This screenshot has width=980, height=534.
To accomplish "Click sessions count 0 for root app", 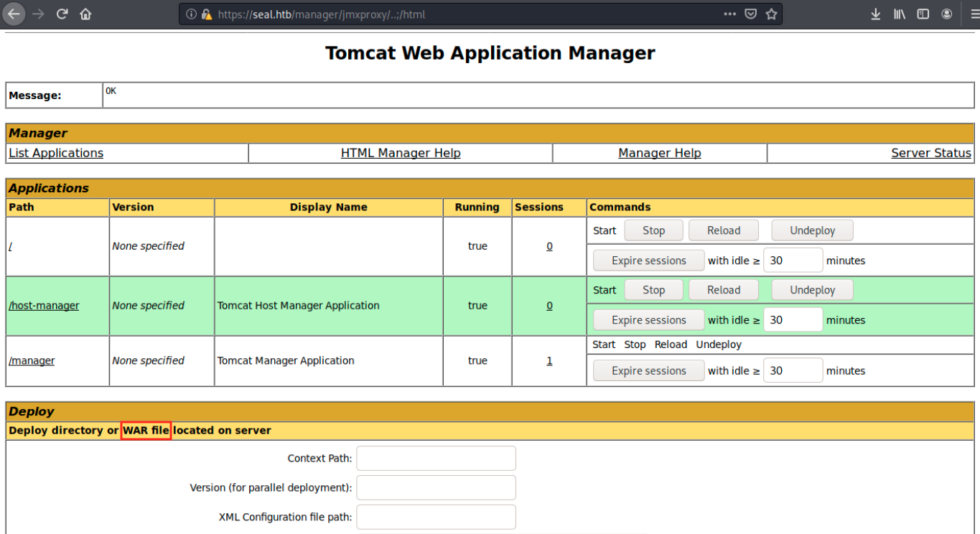I will pyautogui.click(x=549, y=246).
